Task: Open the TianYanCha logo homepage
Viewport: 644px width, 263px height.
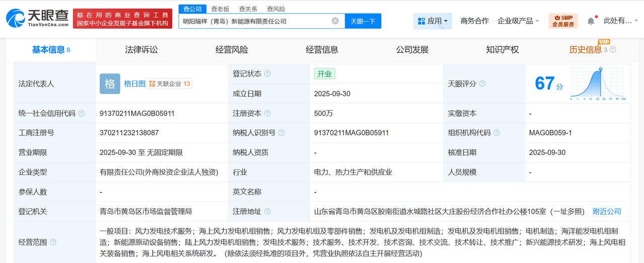Action: click(x=37, y=18)
